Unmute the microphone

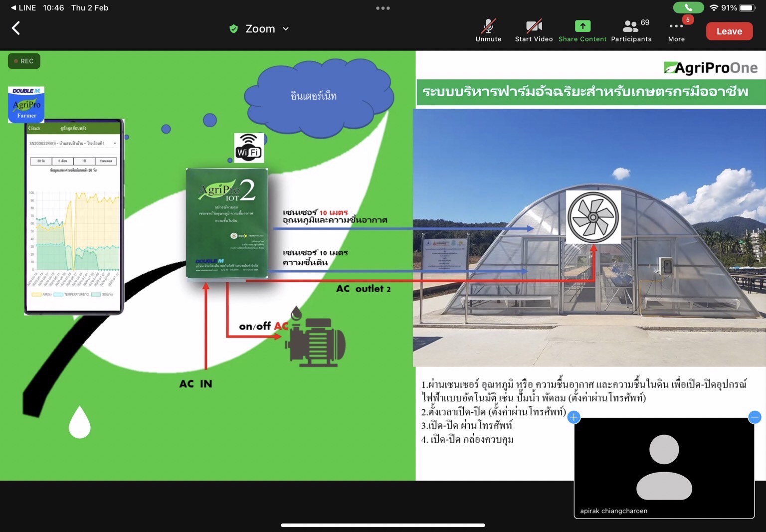tap(488, 31)
